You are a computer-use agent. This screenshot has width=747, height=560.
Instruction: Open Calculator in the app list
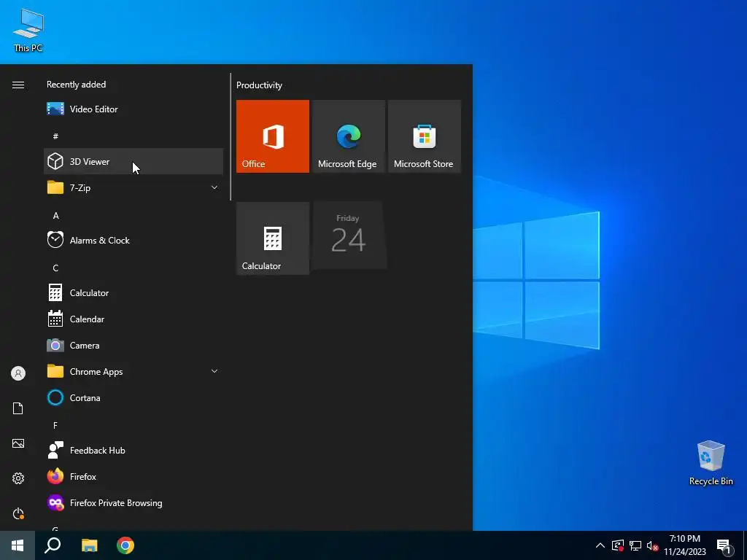coord(133,293)
